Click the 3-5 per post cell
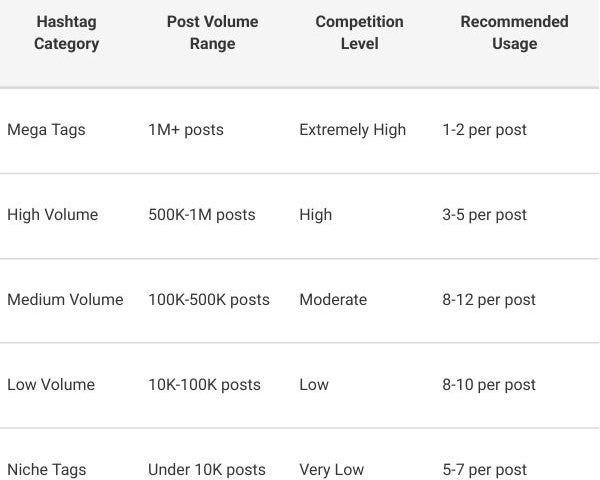 pyautogui.click(x=484, y=215)
